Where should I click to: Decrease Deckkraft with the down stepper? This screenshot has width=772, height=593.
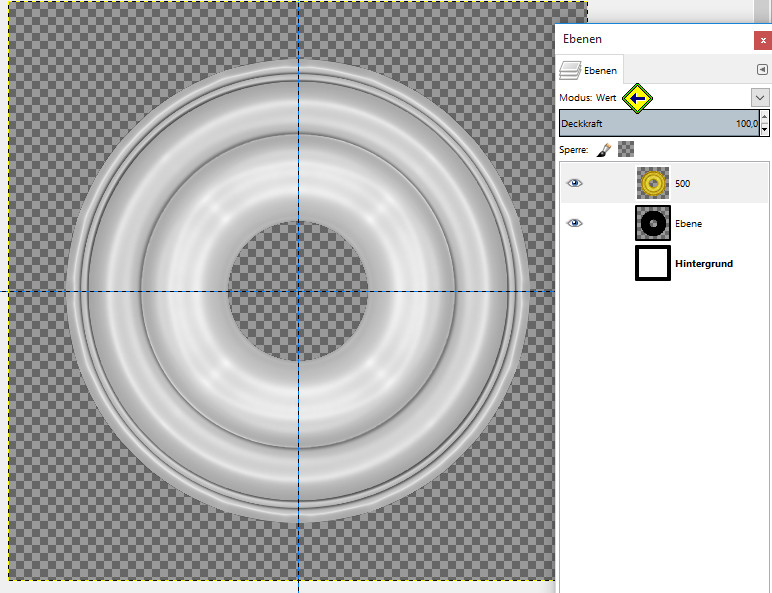click(764, 130)
